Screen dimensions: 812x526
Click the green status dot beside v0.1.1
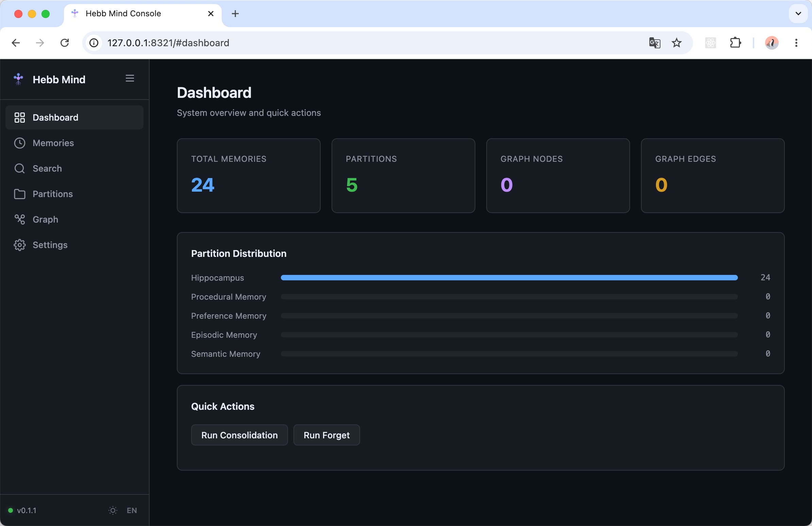(x=11, y=510)
